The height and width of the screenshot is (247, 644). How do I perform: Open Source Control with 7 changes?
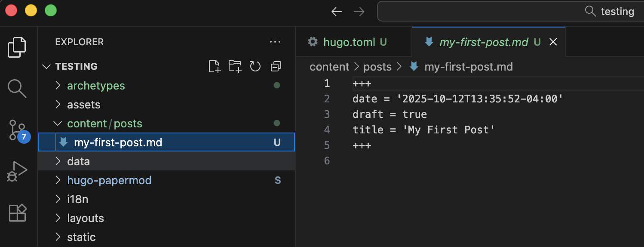click(x=17, y=130)
